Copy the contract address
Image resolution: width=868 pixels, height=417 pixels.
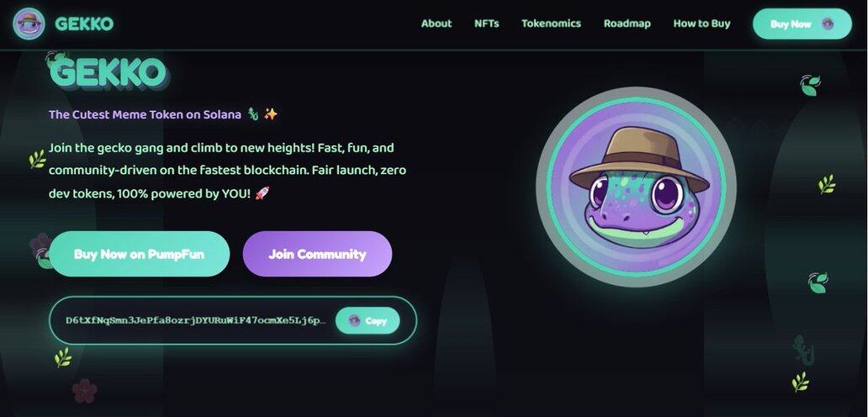click(368, 320)
